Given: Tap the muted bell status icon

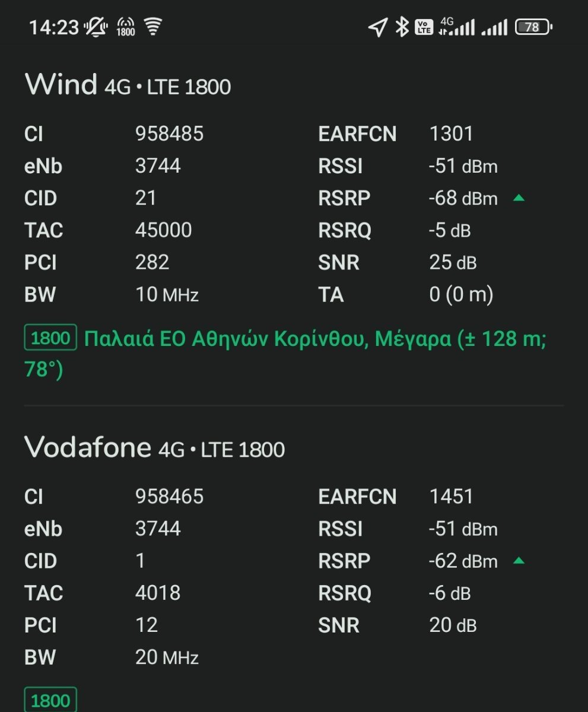Looking at the screenshot, I should pos(96,27).
